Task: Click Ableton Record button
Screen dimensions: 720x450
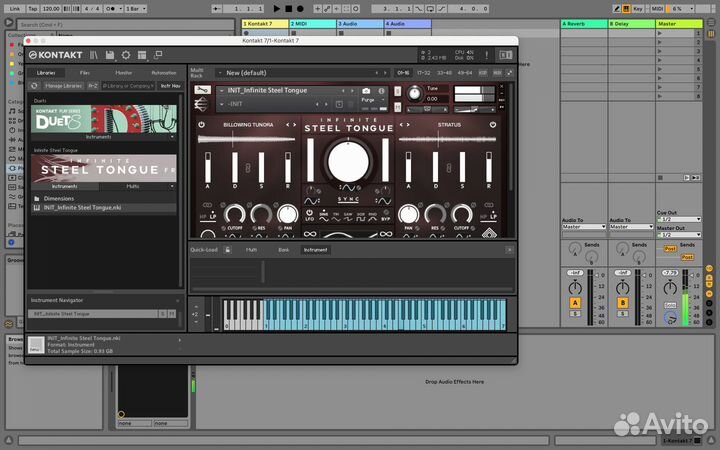Action: click(x=300, y=8)
